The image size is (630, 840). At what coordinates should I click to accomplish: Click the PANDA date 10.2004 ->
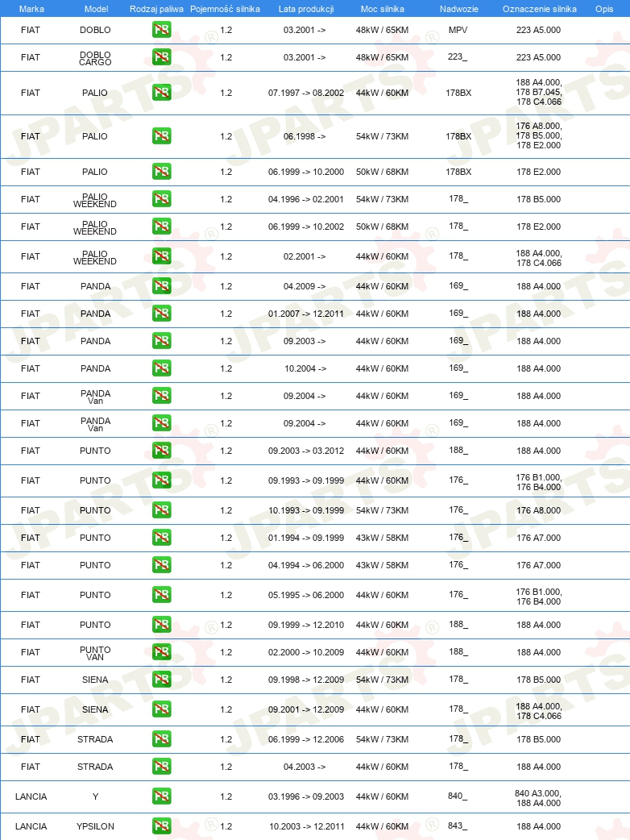pyautogui.click(x=305, y=368)
